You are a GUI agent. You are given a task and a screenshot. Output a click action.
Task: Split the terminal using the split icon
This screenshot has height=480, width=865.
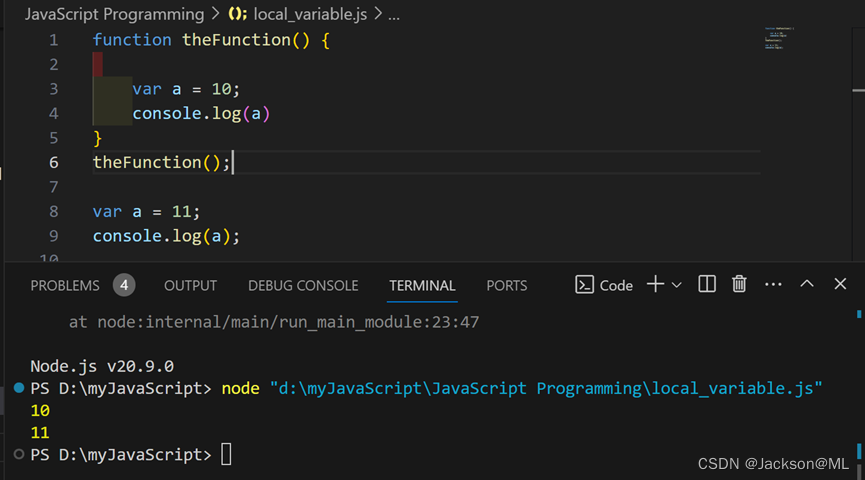707,285
